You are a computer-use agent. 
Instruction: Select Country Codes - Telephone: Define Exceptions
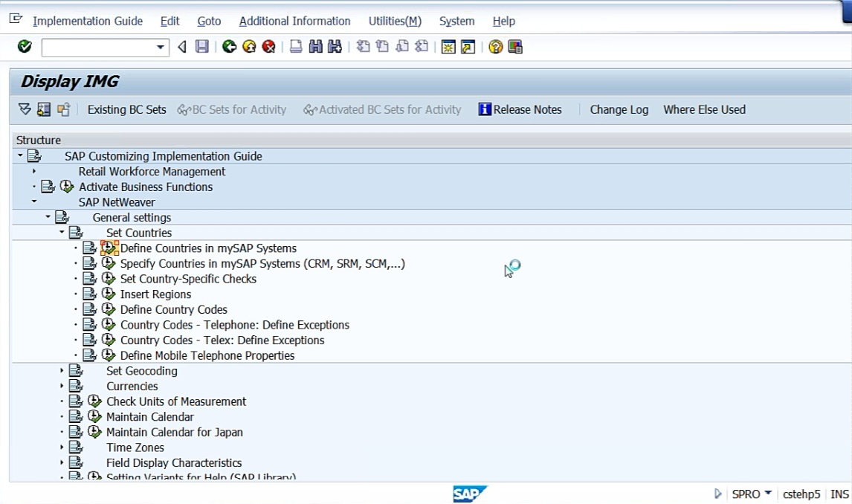pos(235,325)
